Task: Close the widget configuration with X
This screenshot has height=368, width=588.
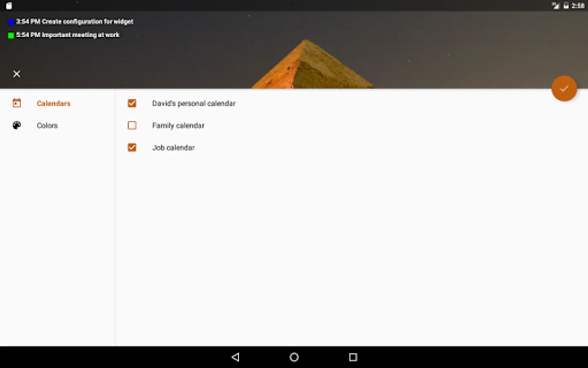Action: click(17, 74)
